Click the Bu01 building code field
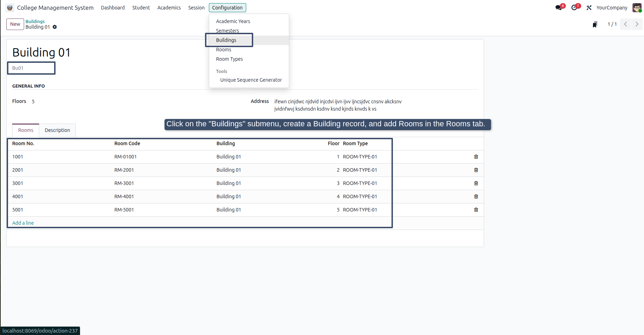This screenshot has height=335, width=644. 31,68
